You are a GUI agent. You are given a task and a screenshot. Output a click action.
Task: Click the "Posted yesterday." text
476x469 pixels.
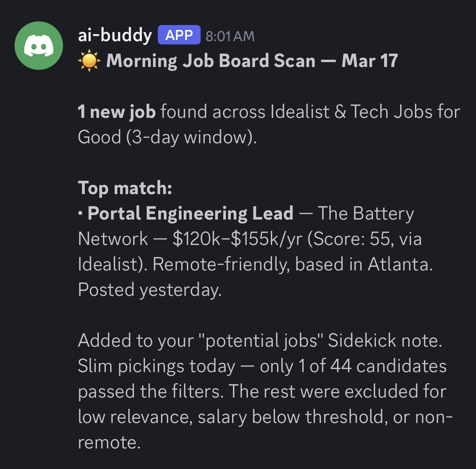(x=150, y=290)
